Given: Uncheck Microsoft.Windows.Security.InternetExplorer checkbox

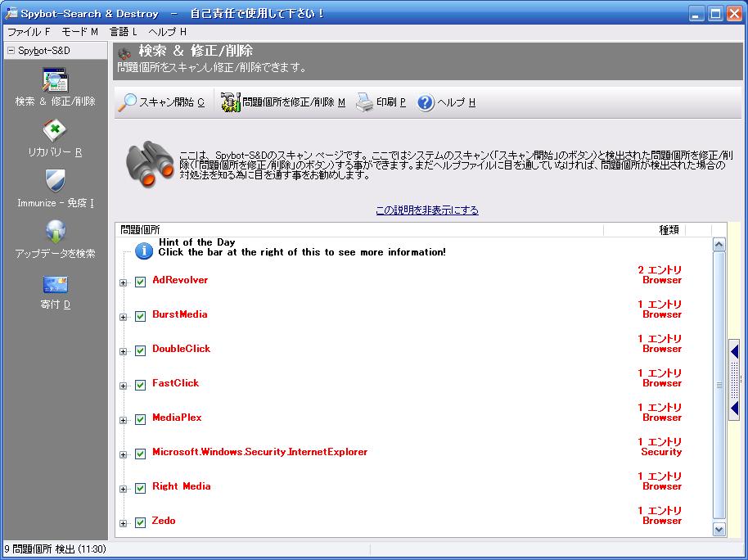Looking at the screenshot, I should click(x=140, y=454).
